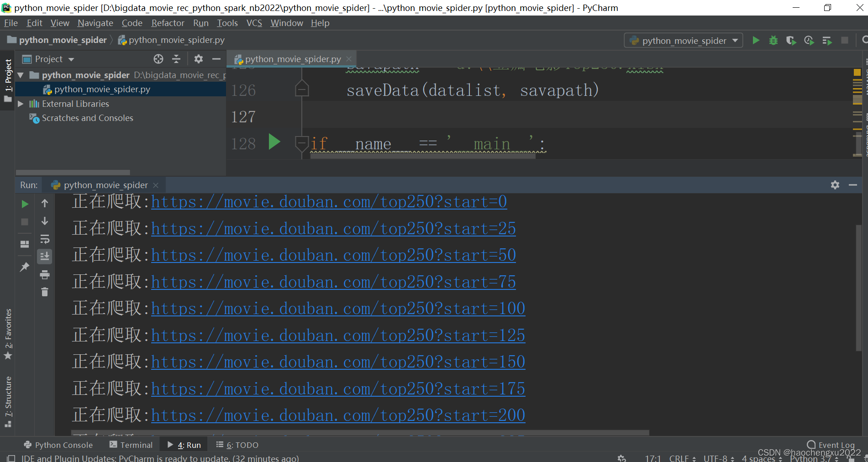The width and height of the screenshot is (868, 462).
Task: Open Run panel settings gear
Action: tap(835, 185)
